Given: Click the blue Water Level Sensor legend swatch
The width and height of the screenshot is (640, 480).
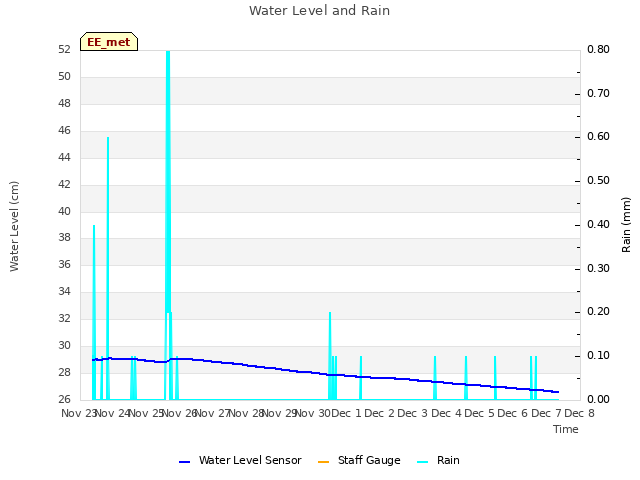Looking at the screenshot, I should coord(184,462).
